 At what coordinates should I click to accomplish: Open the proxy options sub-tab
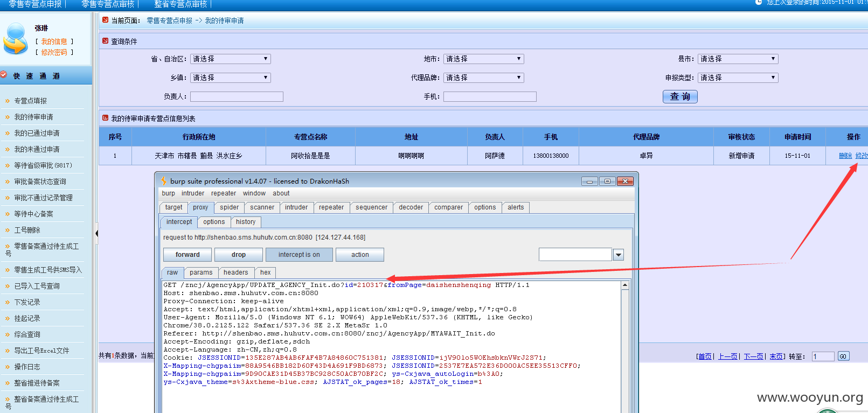pos(214,222)
